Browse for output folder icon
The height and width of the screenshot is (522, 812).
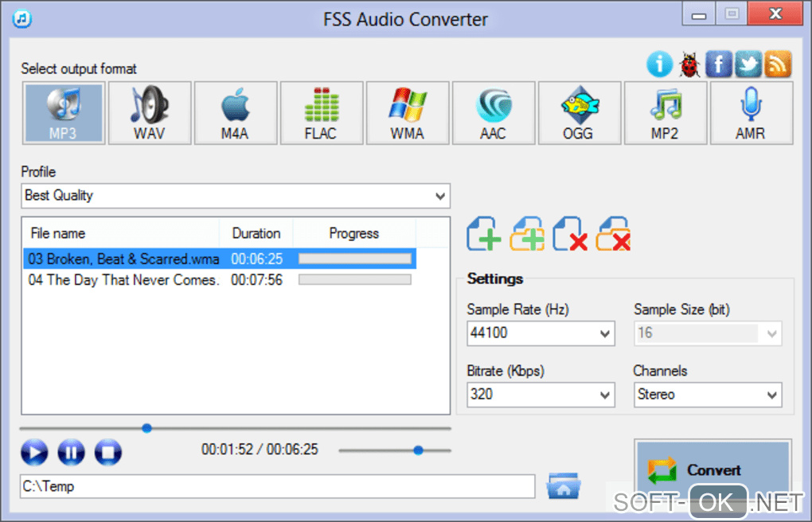(x=564, y=485)
